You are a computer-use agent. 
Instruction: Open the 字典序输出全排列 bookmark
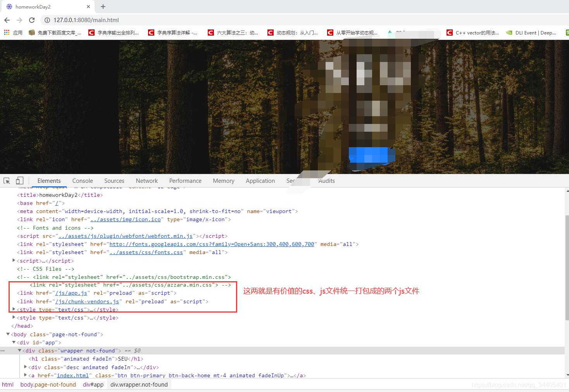(x=114, y=33)
